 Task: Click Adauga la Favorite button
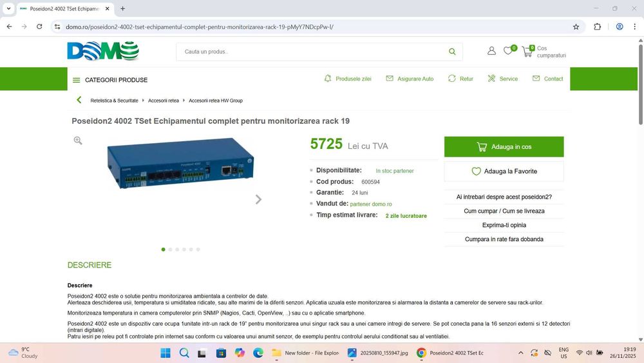coord(504,172)
